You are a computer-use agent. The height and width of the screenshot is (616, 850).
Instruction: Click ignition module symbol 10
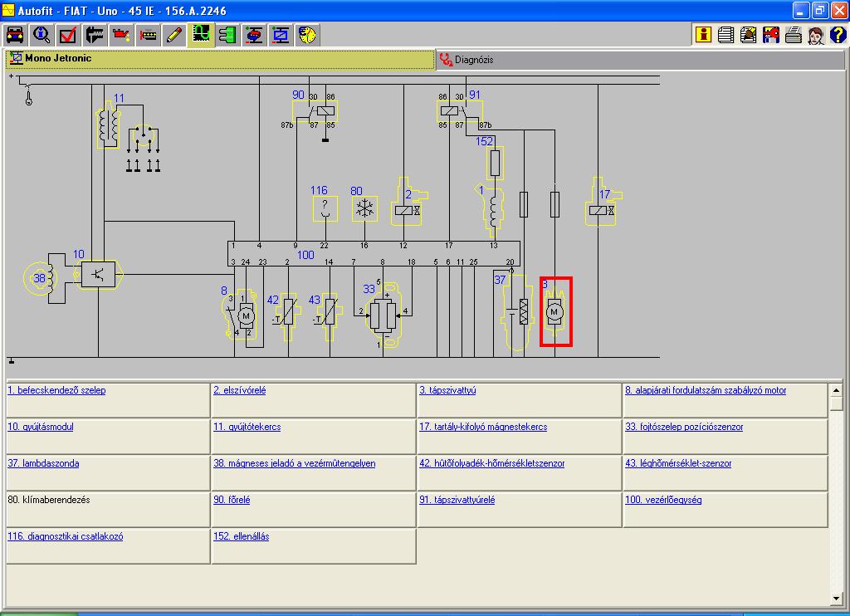pos(98,275)
